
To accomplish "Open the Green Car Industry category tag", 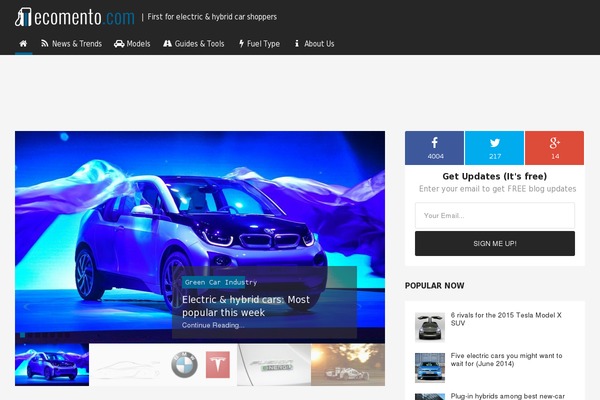I will [220, 282].
